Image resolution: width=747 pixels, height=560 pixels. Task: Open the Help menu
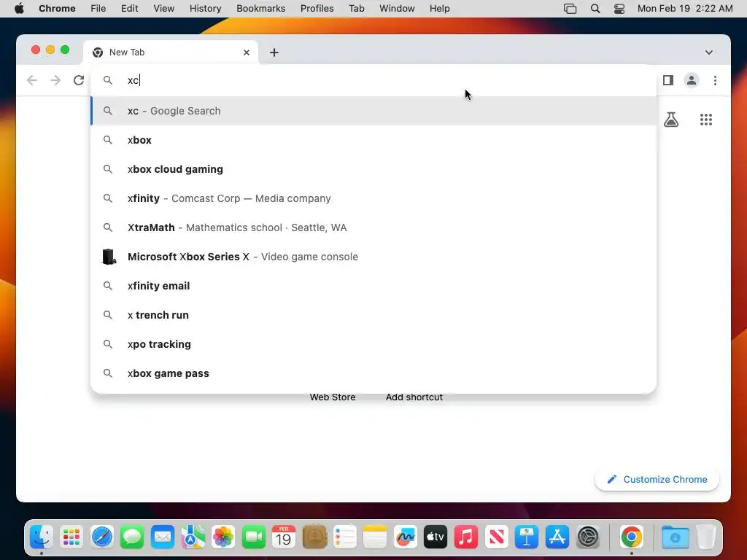coord(439,9)
